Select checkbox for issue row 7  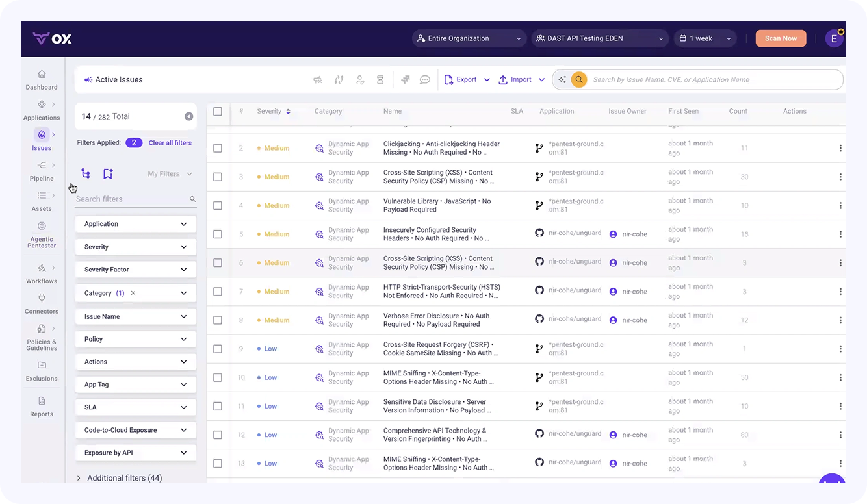218,292
